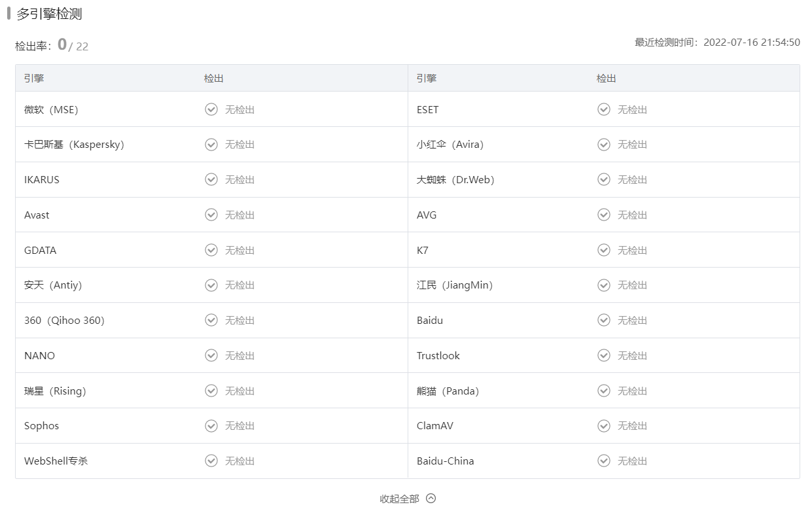The width and height of the screenshot is (812, 511).
Task: Select the 360 (Qihoo 360) engine name
Action: [64, 320]
